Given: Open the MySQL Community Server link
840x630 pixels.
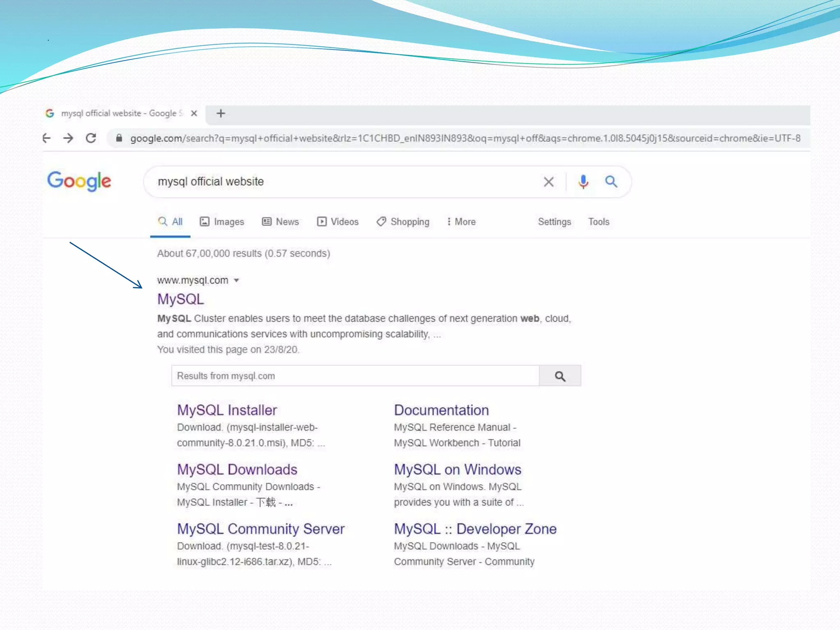Looking at the screenshot, I should point(260,529).
